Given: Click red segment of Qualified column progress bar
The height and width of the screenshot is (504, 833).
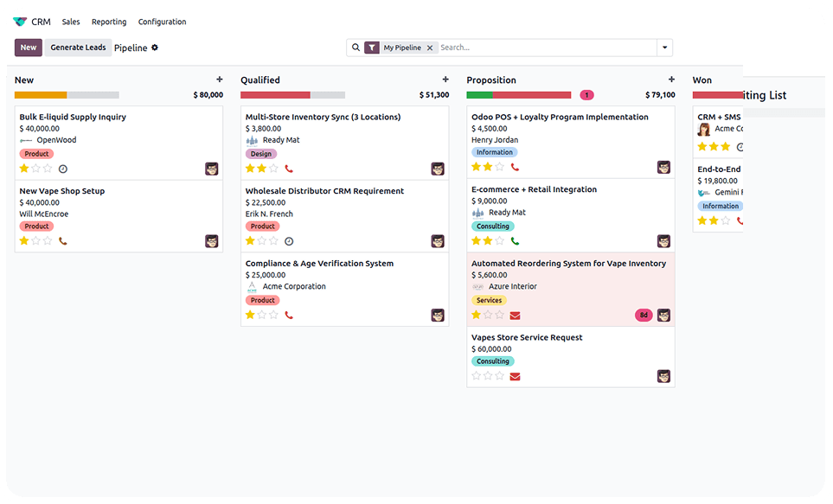Looking at the screenshot, I should coord(275,95).
